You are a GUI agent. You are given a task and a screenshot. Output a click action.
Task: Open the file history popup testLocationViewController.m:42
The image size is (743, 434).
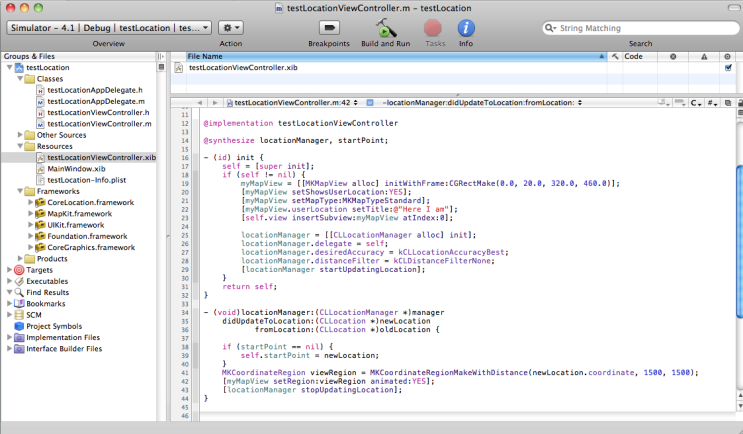point(292,103)
